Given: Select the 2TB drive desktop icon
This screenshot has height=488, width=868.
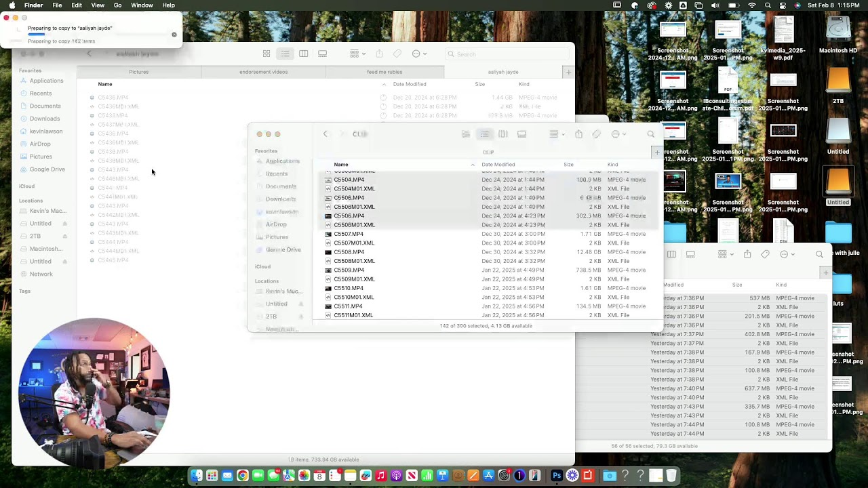Looking at the screenshot, I should 838,86.
